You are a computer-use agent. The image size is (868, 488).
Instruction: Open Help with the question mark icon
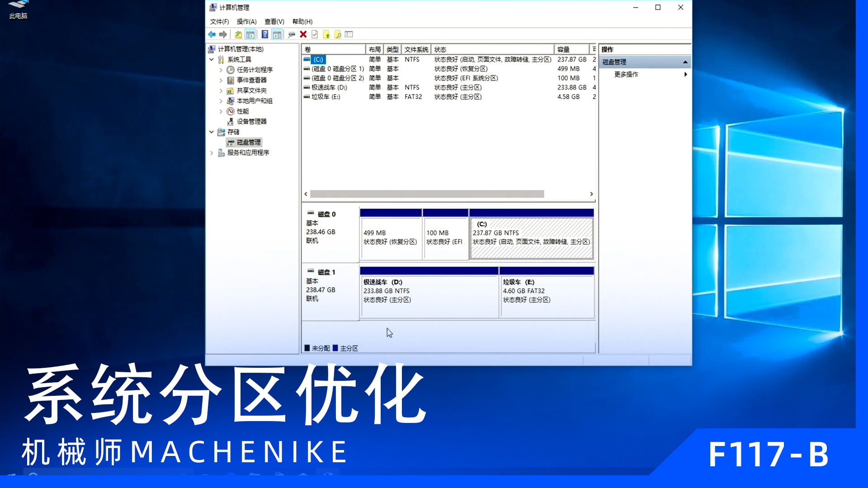(265, 34)
